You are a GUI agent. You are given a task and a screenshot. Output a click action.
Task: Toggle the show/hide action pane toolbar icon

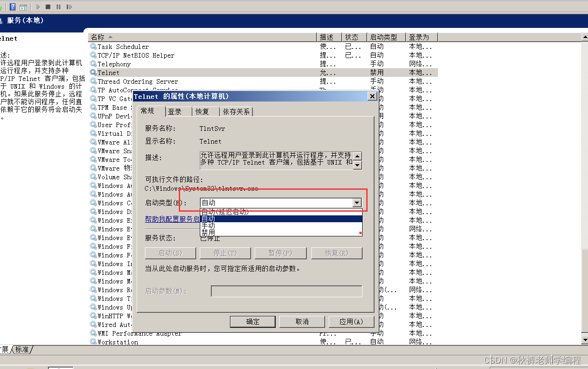[x=23, y=7]
